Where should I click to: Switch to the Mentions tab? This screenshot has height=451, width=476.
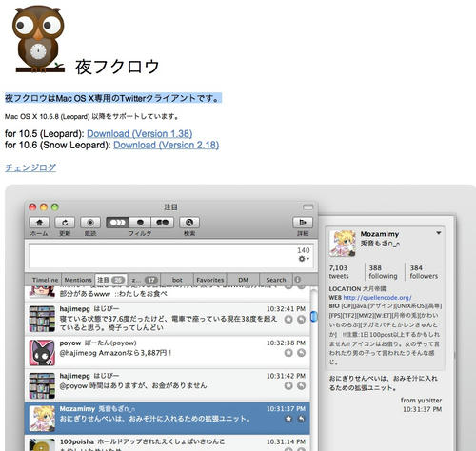point(78,280)
